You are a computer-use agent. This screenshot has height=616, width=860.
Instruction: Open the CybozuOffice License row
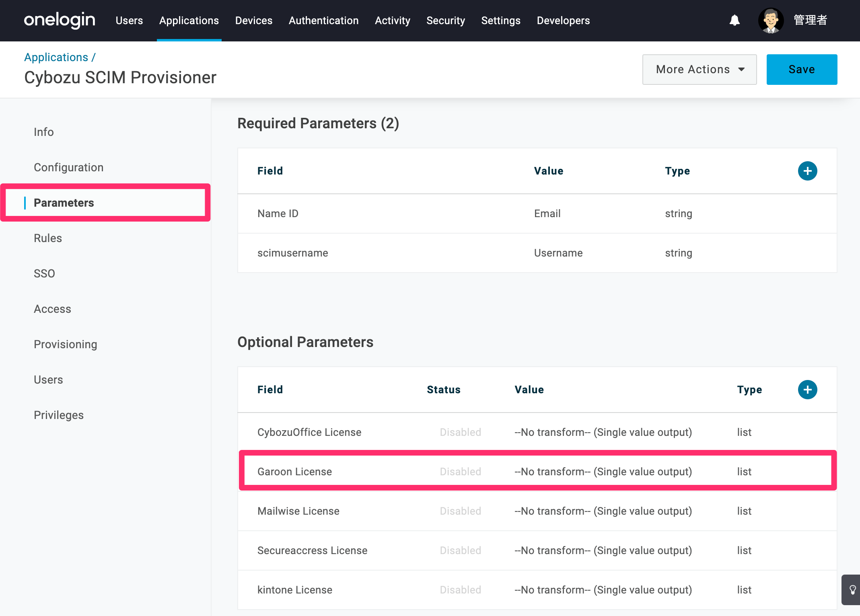pos(537,432)
